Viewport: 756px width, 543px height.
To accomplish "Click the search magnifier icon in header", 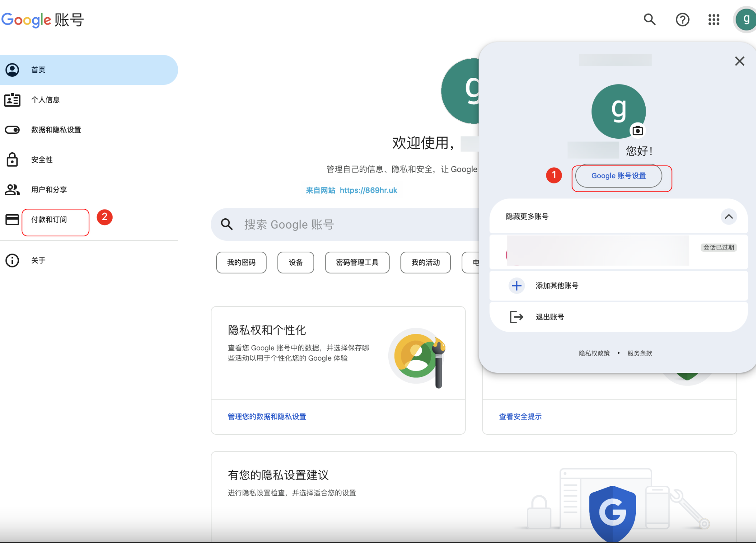I will [650, 19].
